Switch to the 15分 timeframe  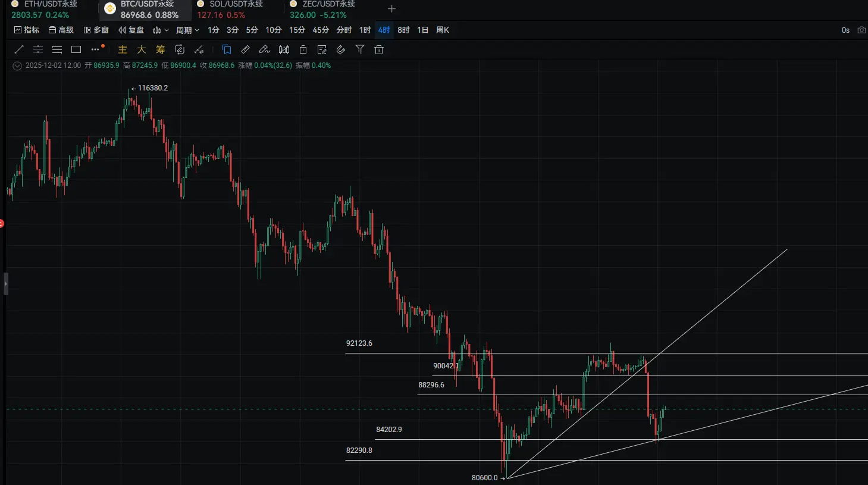coord(297,30)
